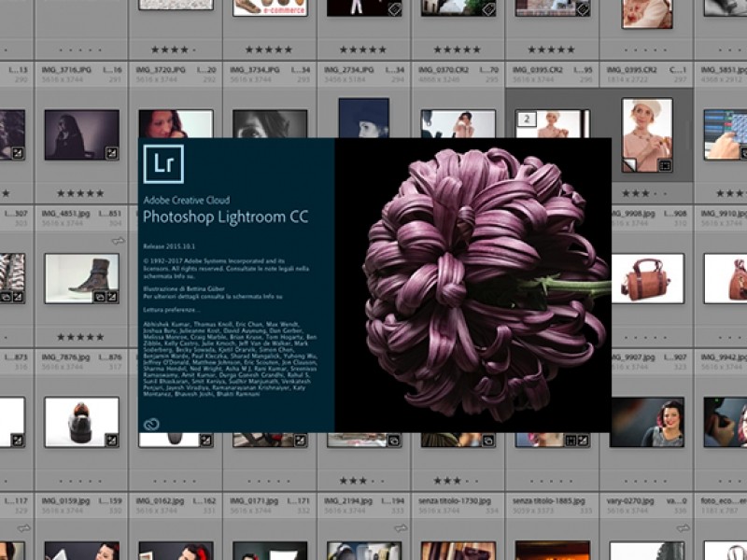The image size is (747, 560).
Task: Click the IMG_4851.jpg file name label
Action: (64, 214)
